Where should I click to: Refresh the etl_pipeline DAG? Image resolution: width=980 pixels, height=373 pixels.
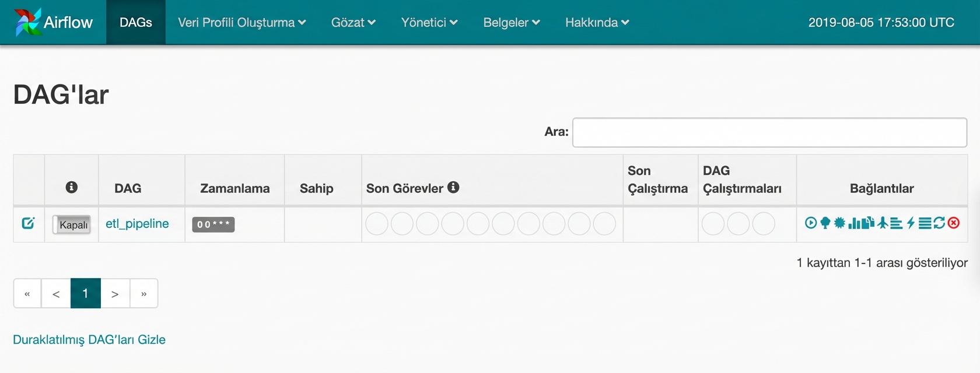tap(939, 223)
